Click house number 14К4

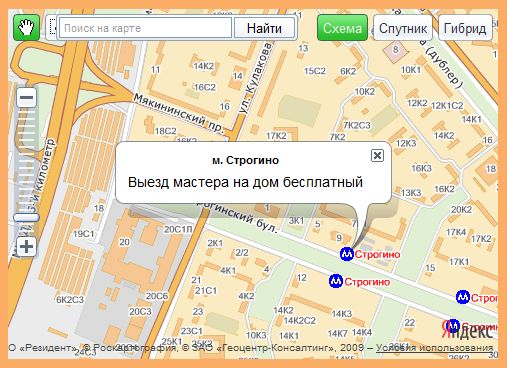[362, 332]
